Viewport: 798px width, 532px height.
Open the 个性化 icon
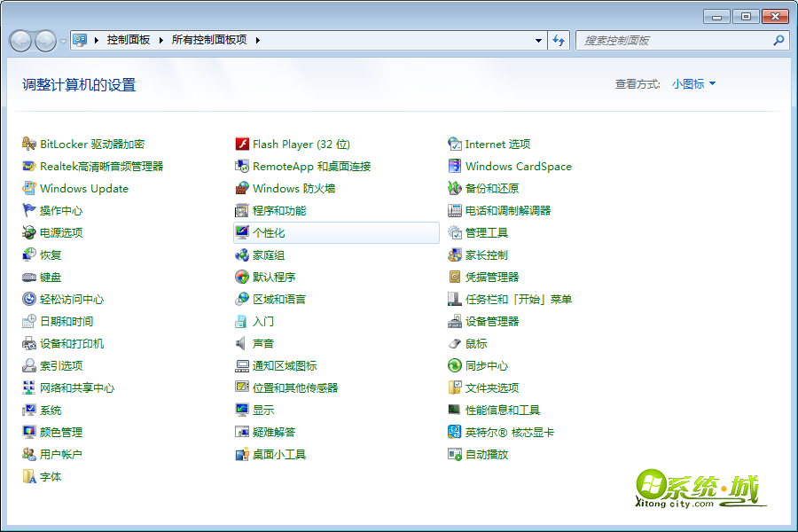(x=242, y=232)
